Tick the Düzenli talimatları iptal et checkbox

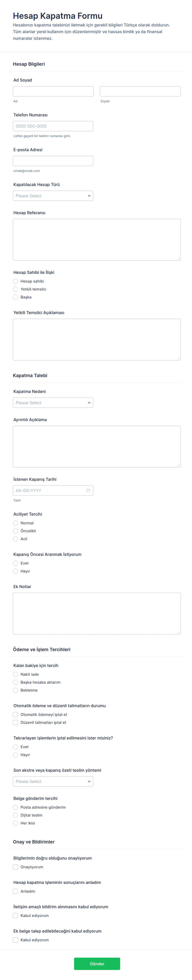click(16, 722)
